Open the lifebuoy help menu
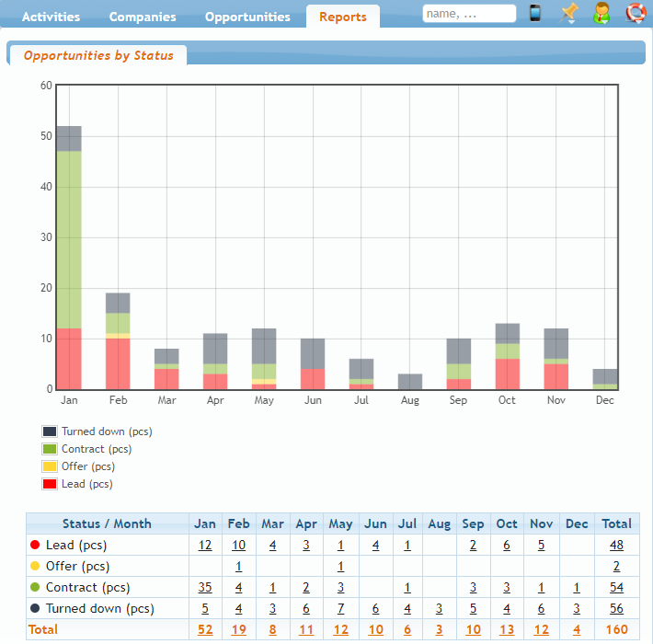The image size is (653, 644). click(x=635, y=14)
